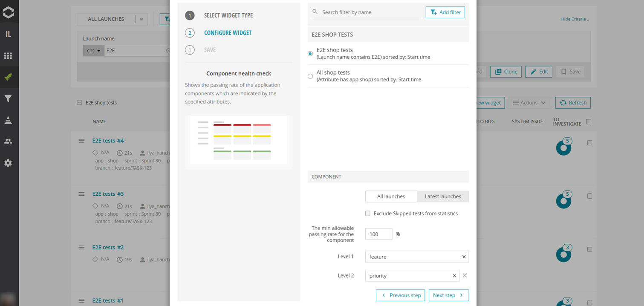Collapse criteria with Hide Criteria

coord(575,19)
